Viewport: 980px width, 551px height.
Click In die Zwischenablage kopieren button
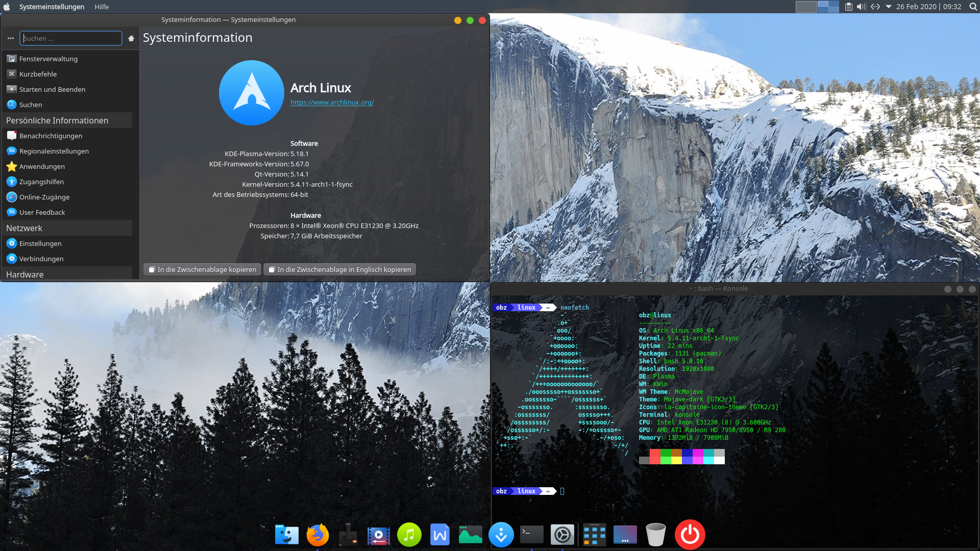pyautogui.click(x=203, y=269)
